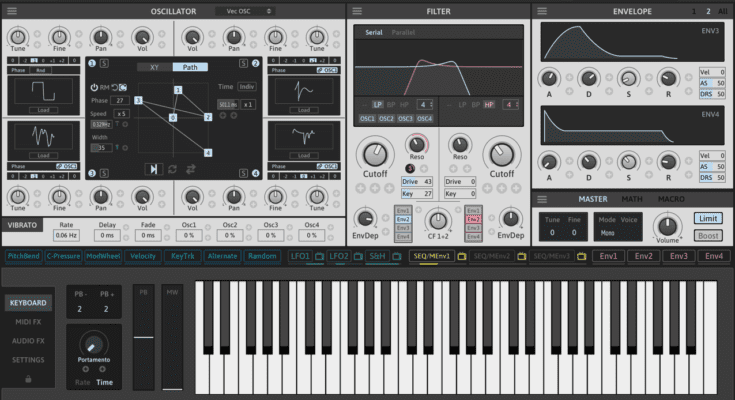This screenshot has width=735, height=400.
Task: Toggle the Boost switch in Master section
Action: 709,236
